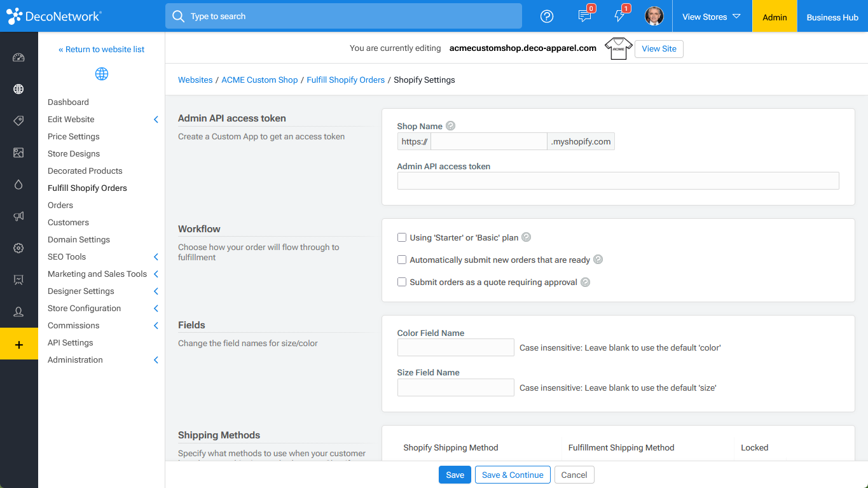
Task: Show help tip beside Shop Name
Action: pos(451,126)
